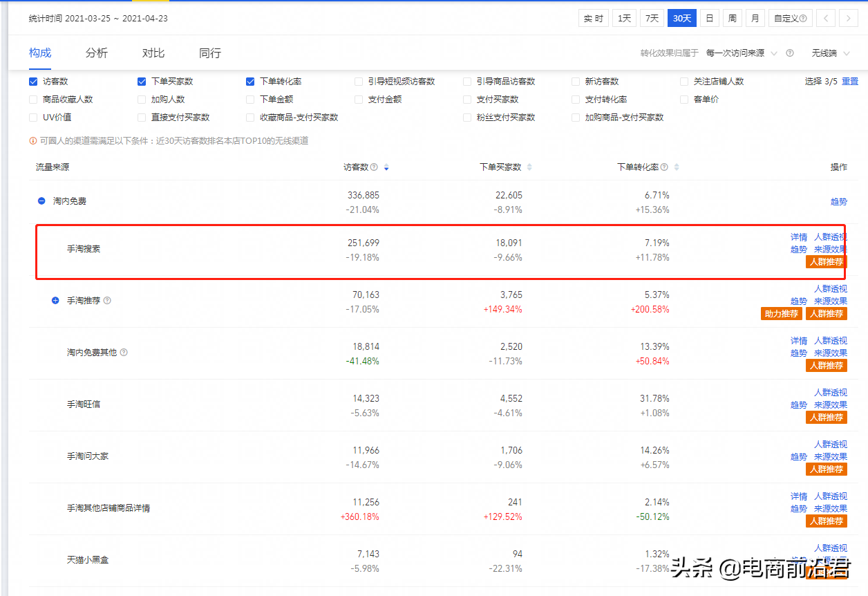Tick the 直接支付买家数 checkbox
This screenshot has width=868, height=596.
tap(142, 118)
